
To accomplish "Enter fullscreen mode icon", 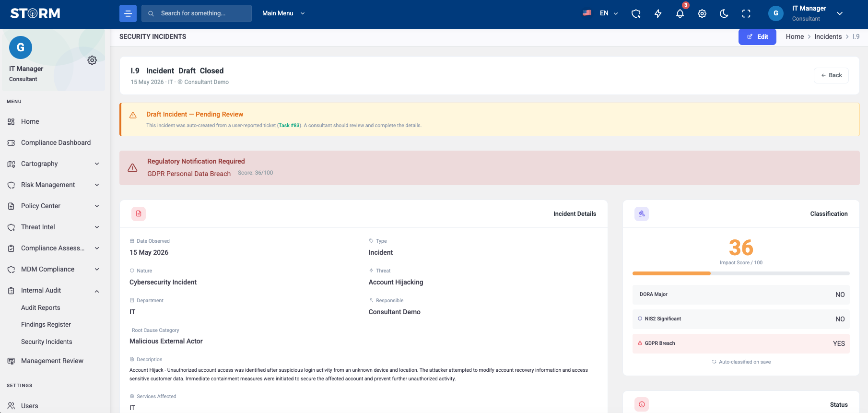I will point(746,13).
